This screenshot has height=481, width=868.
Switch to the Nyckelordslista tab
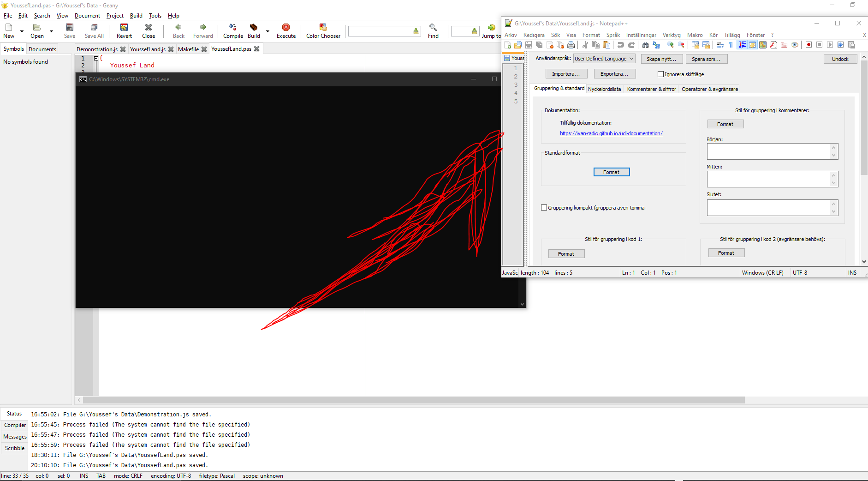[605, 89]
